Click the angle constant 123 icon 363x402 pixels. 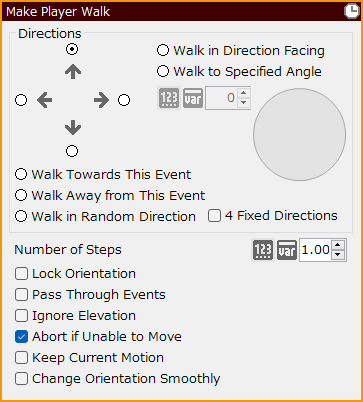click(x=169, y=98)
